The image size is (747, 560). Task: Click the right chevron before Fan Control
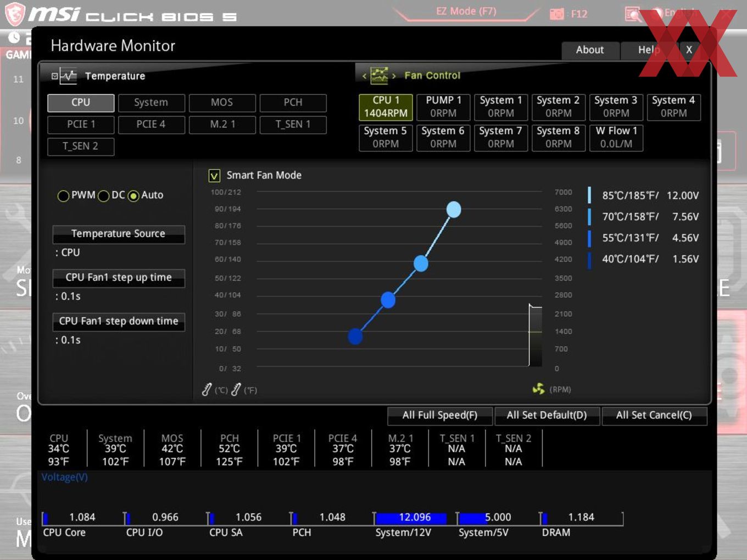(394, 76)
